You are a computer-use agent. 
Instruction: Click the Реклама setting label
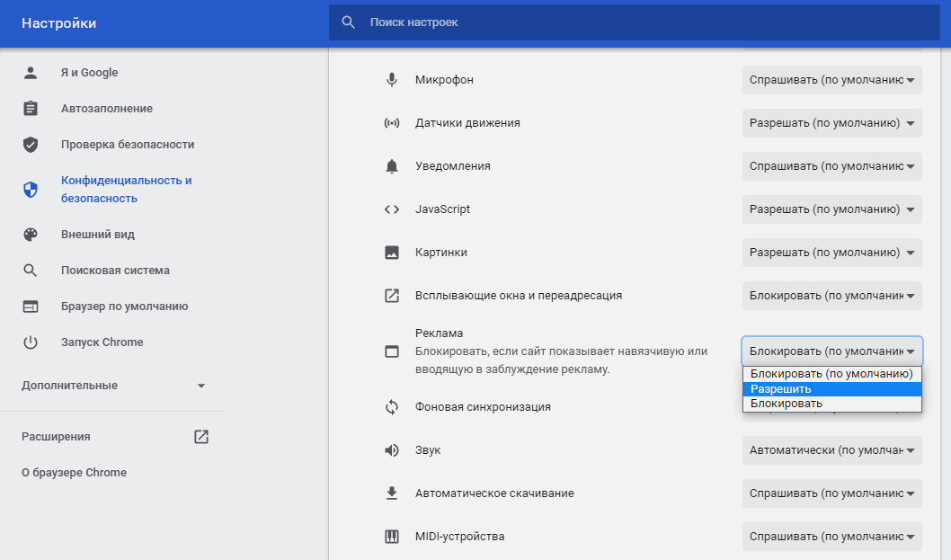440,333
